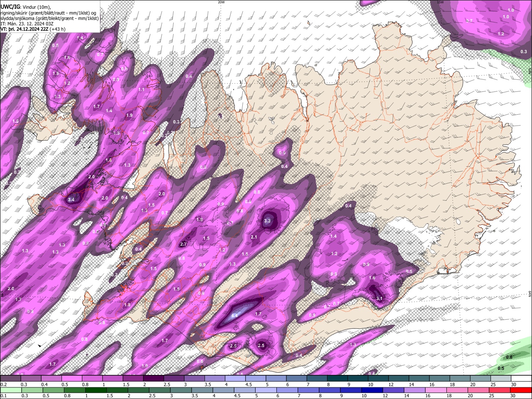Viewport: 532px width, 399px height.
Task: Click the 0.2 label on upper scale
Action: click(x=3, y=384)
